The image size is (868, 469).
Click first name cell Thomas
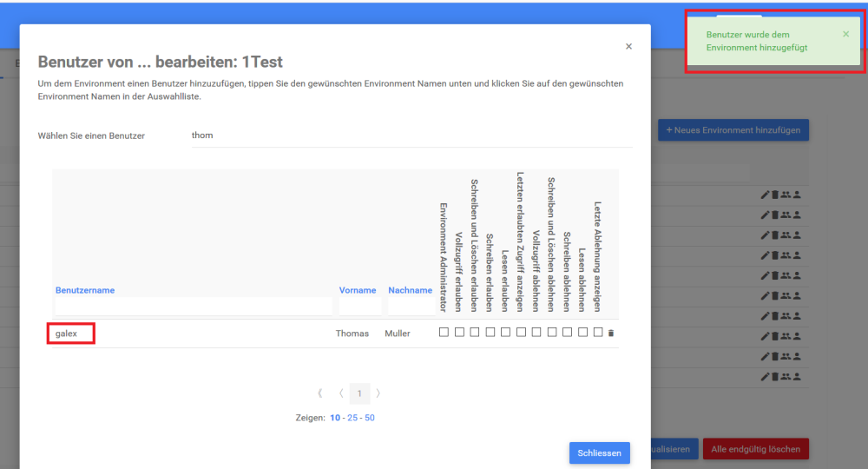pyautogui.click(x=352, y=334)
